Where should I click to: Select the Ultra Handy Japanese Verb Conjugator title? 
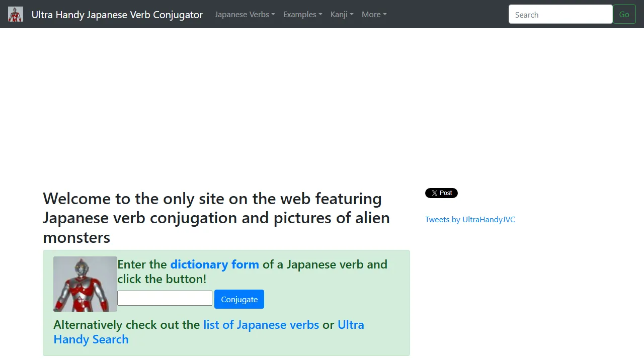pyautogui.click(x=117, y=14)
